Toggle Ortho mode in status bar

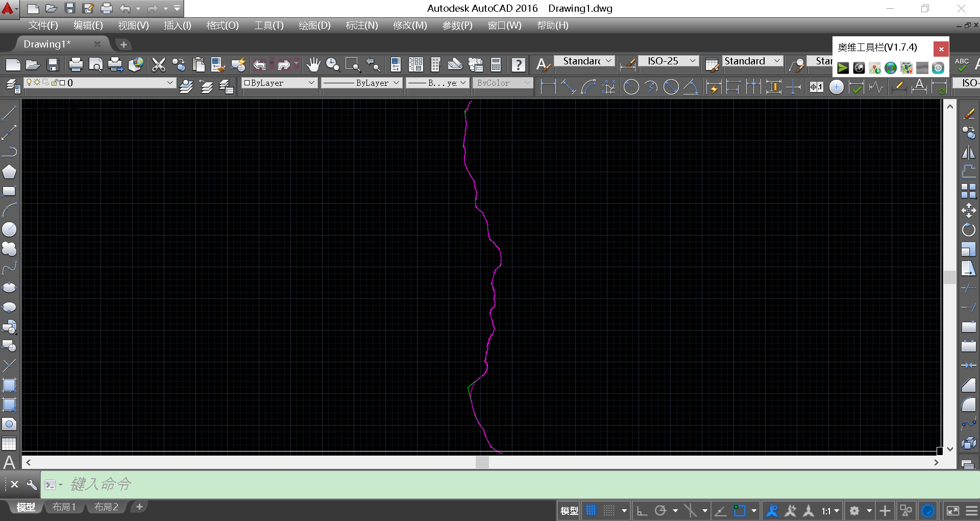(x=642, y=511)
